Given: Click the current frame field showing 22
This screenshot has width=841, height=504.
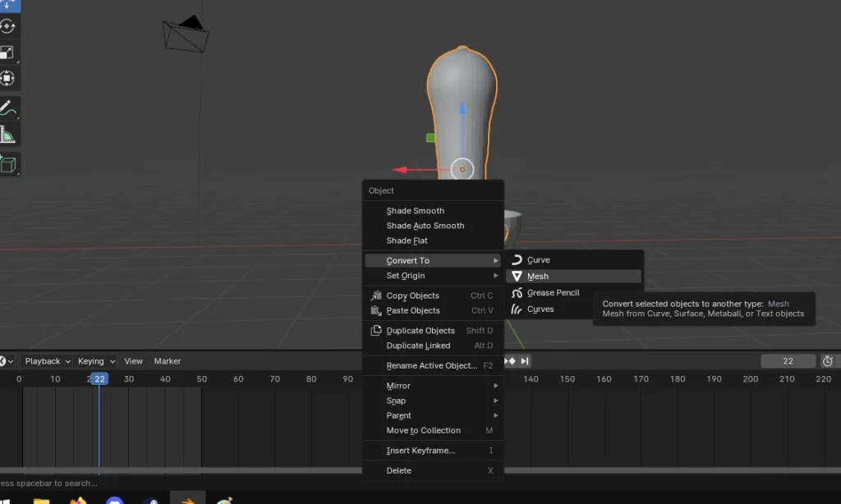Looking at the screenshot, I should pos(788,360).
